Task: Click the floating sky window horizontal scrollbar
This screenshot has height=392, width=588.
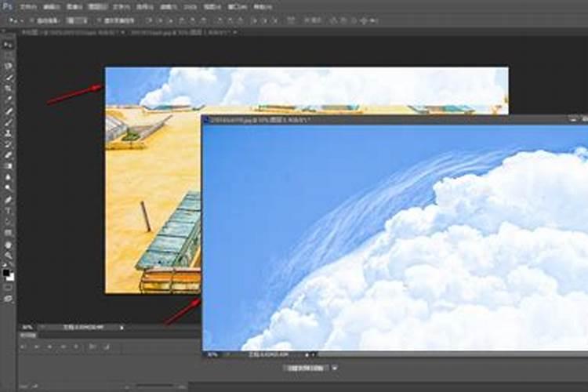Action: coord(452,354)
